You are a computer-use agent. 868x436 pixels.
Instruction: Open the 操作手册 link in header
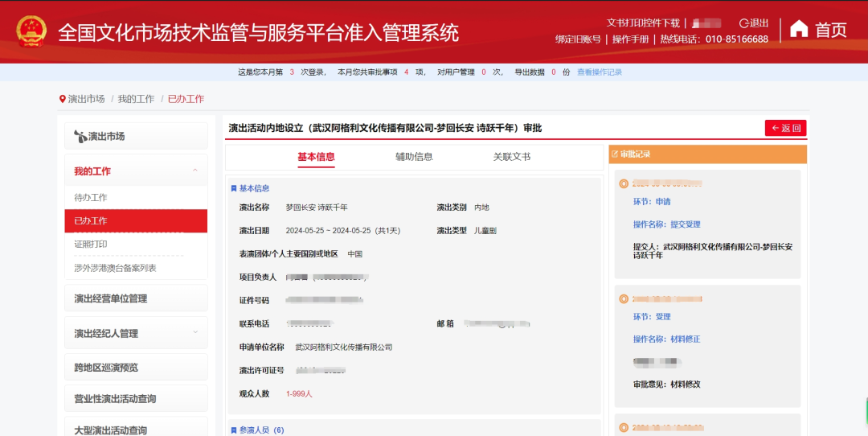tap(630, 39)
